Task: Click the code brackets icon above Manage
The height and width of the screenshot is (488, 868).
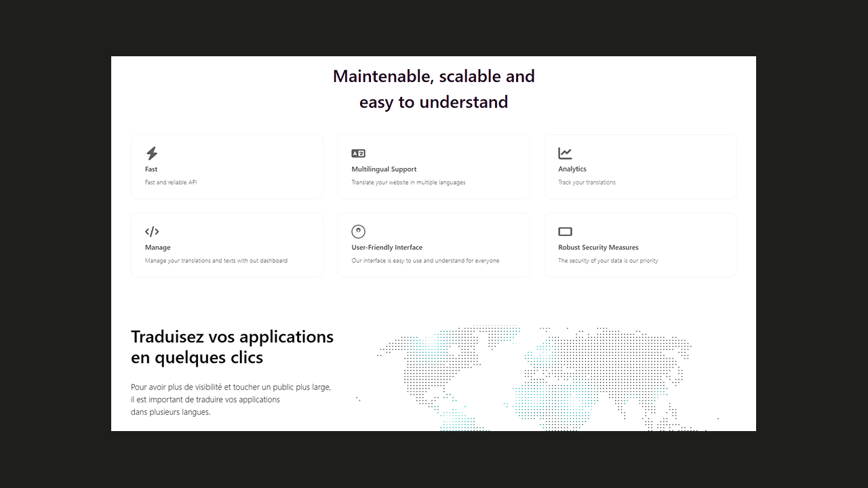Action: point(152,232)
